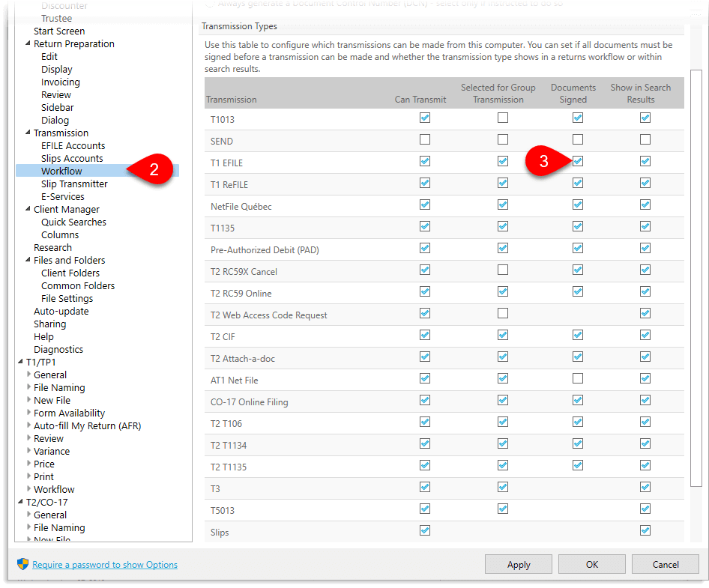Image resolution: width=709 pixels, height=588 pixels.
Task: Select the CO-17 Online Filing row label
Action: tap(249, 401)
